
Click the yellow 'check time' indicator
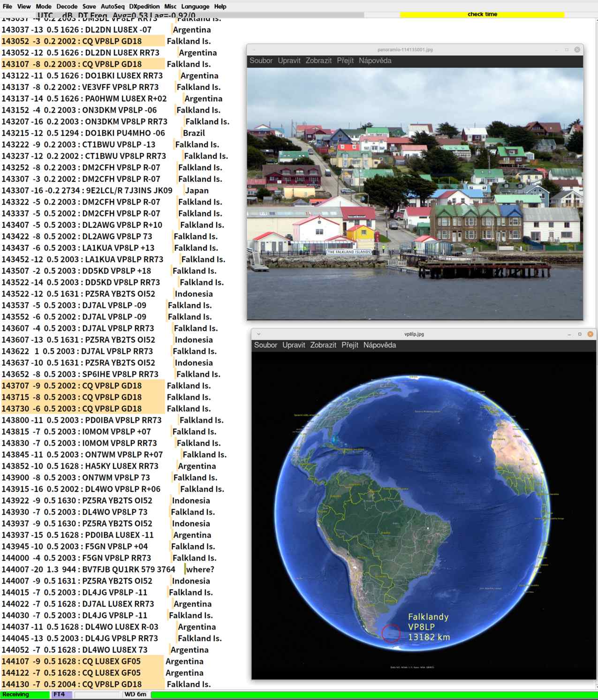coord(482,15)
